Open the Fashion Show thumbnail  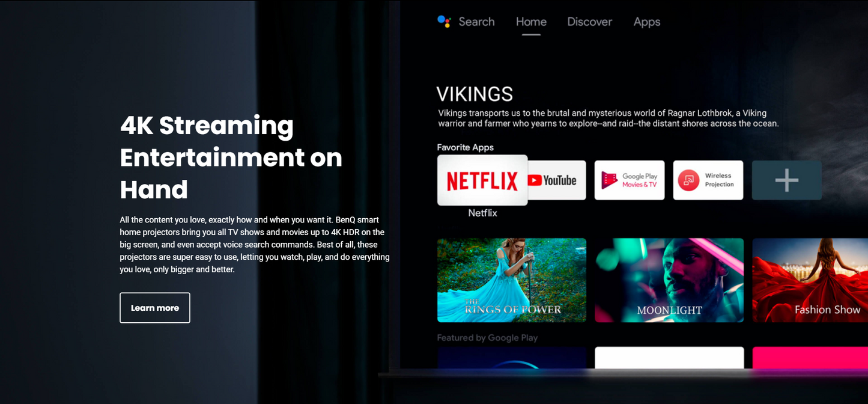(810, 280)
